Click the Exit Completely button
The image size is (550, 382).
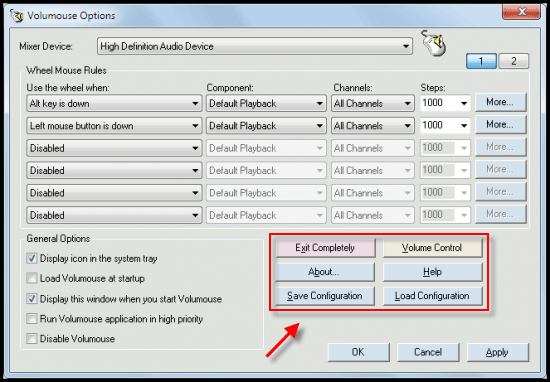pyautogui.click(x=325, y=248)
